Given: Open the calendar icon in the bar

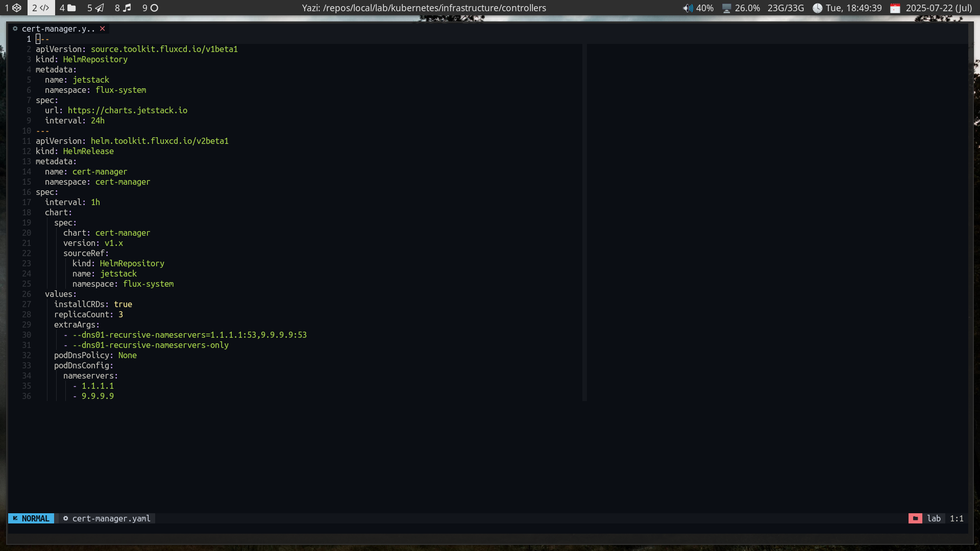Looking at the screenshot, I should coord(895,8).
